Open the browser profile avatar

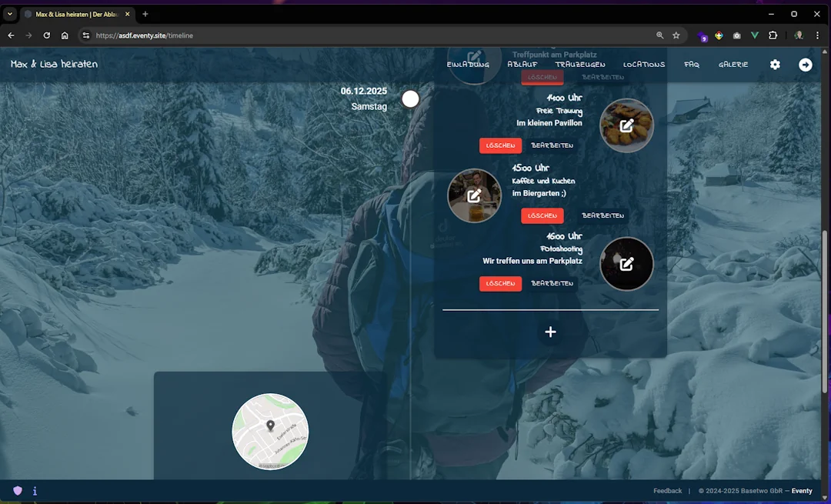click(x=798, y=35)
